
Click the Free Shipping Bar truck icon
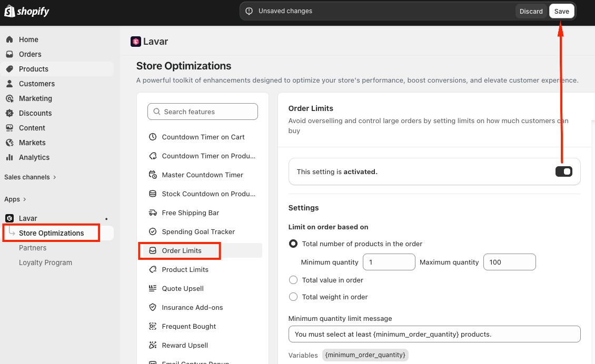153,213
